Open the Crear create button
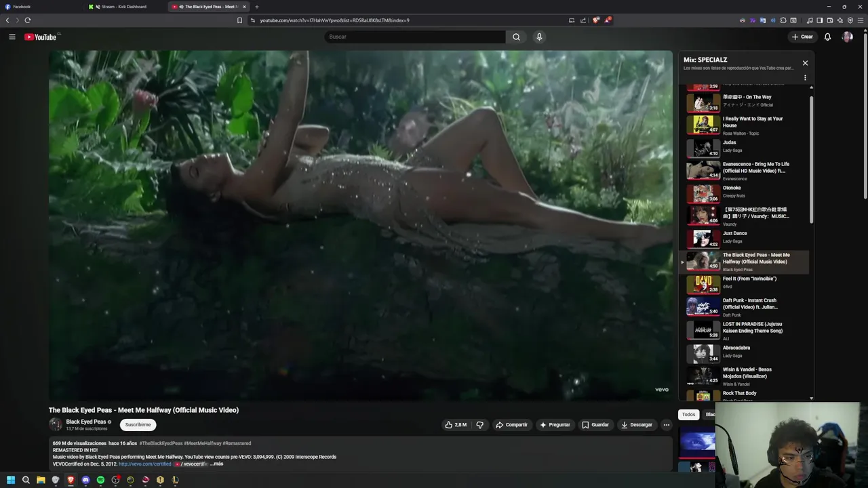Image resolution: width=868 pixels, height=488 pixels. tap(802, 37)
